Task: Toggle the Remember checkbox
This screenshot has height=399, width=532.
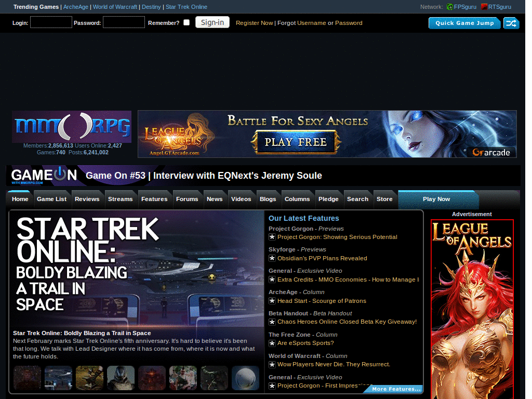Action: tap(187, 22)
